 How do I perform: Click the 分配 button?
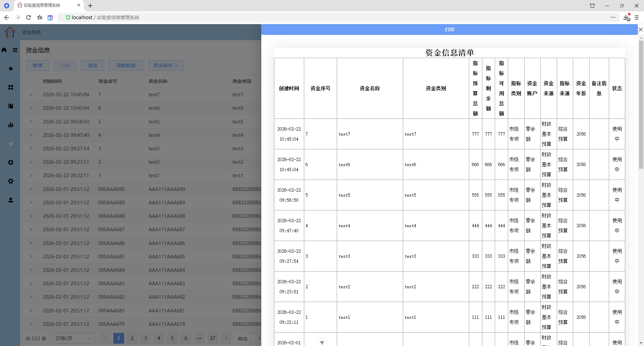tap(65, 65)
